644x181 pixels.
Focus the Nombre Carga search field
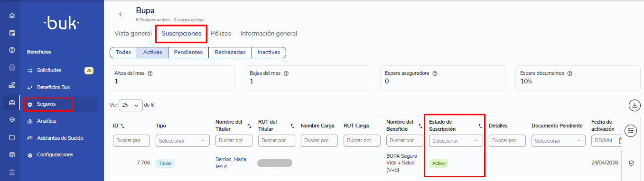click(x=319, y=141)
